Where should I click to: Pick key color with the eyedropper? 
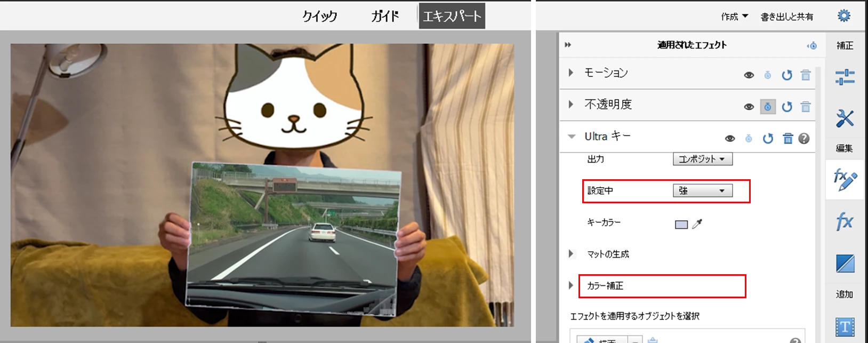(697, 224)
